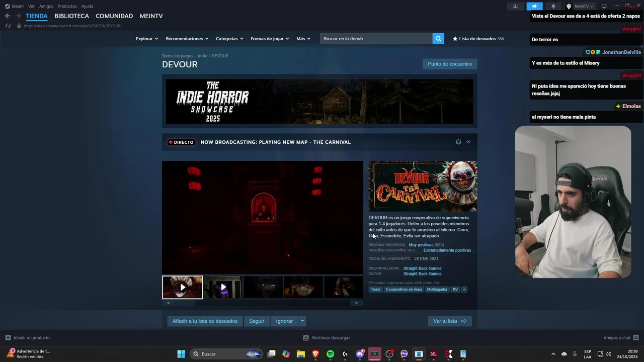644x362 pixels.
Task: Open the friends group icon in top bar
Action: point(515,6)
